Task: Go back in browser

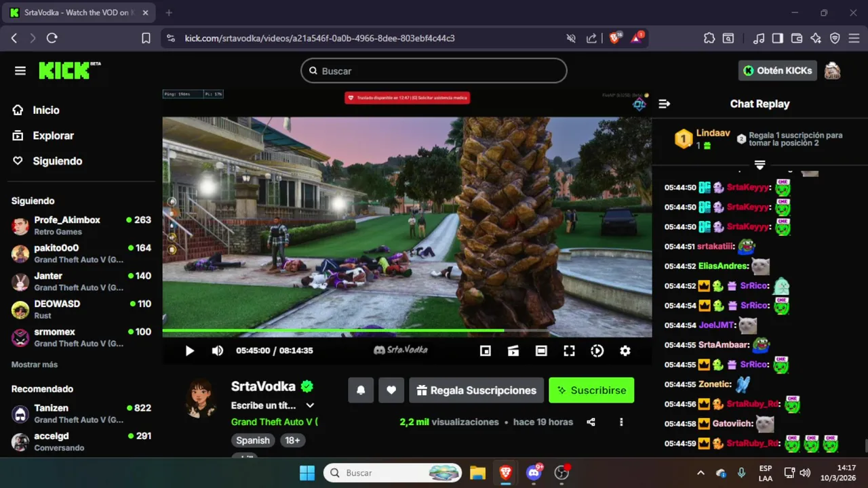Action: coord(14,38)
